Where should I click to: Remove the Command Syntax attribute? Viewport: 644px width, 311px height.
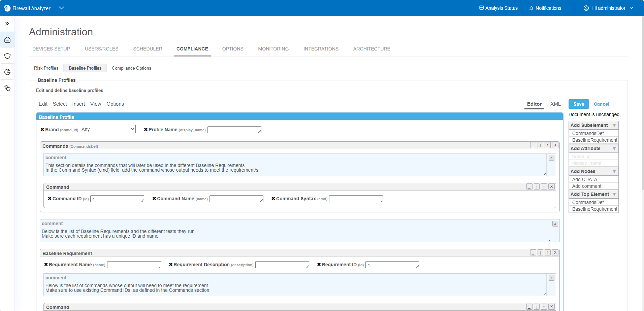[273, 199]
